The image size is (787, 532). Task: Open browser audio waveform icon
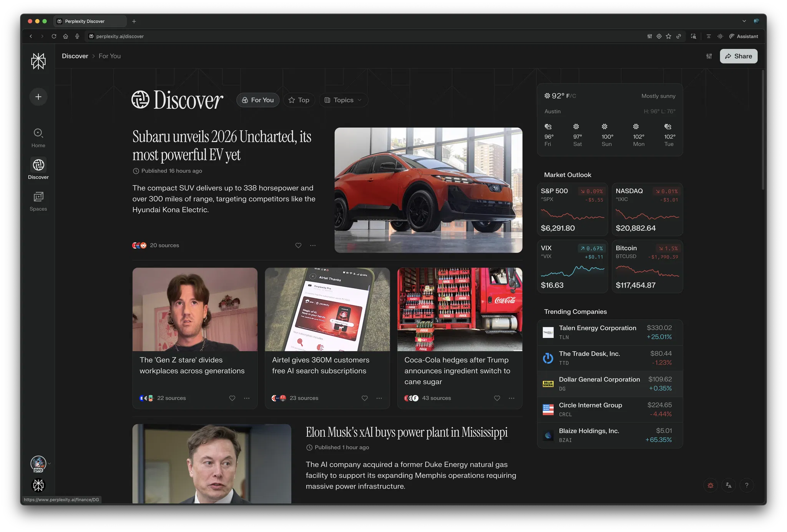[x=720, y=36]
